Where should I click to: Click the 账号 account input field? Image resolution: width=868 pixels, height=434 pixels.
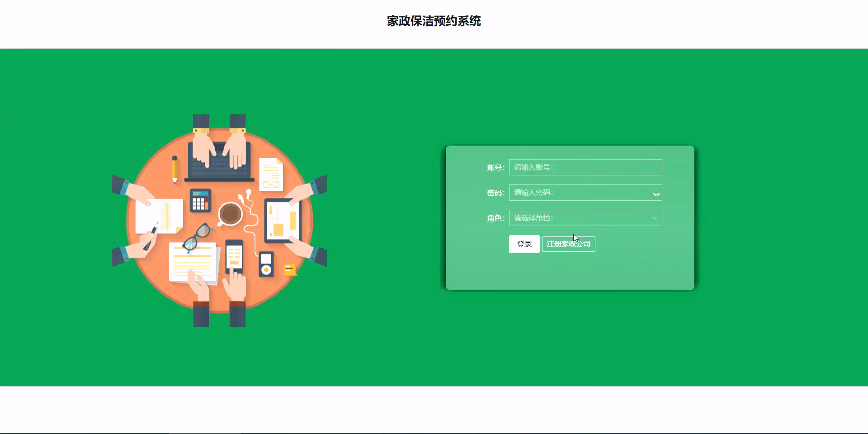pyautogui.click(x=585, y=167)
